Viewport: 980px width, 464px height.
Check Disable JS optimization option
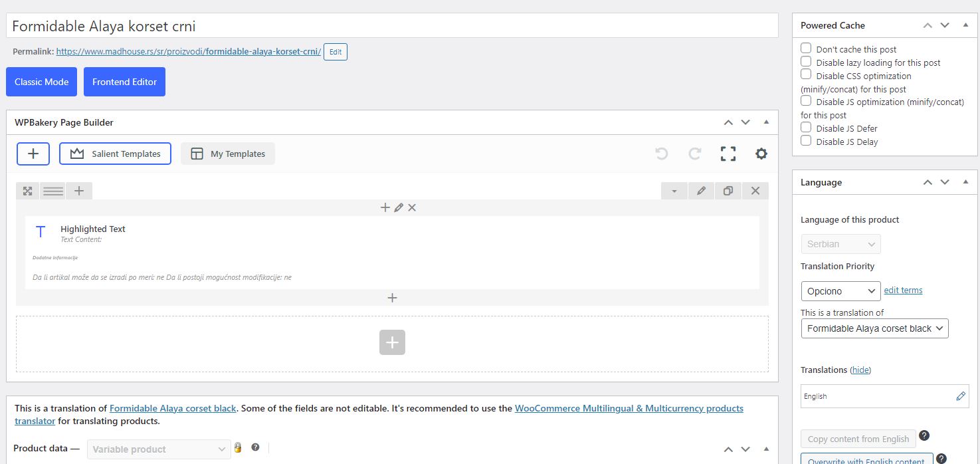pos(806,101)
